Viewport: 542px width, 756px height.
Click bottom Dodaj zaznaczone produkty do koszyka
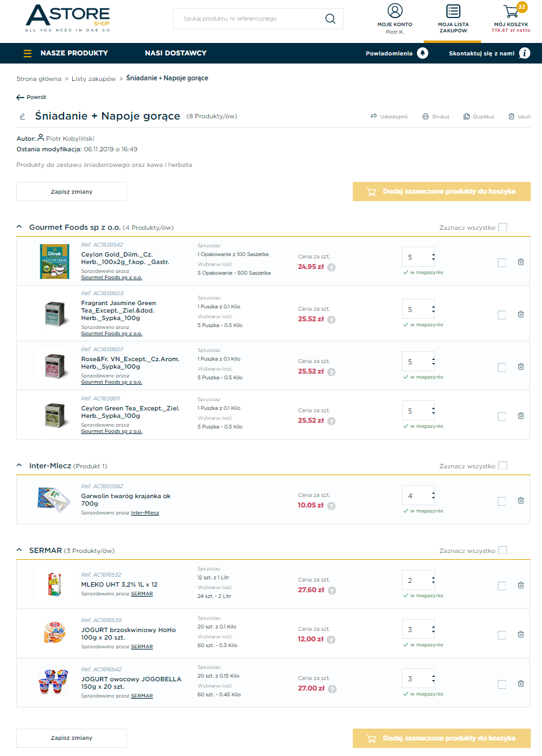(442, 738)
